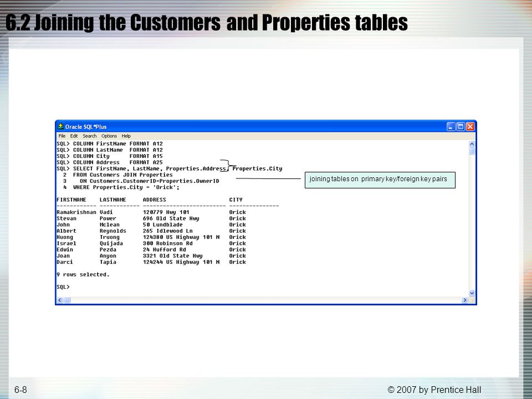Click the address 124244 US Highway 101 N
Viewport: 532px width, 399px height.
(x=181, y=262)
